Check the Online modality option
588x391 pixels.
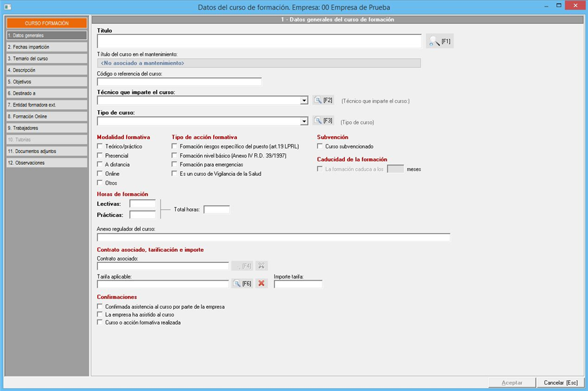(100, 174)
